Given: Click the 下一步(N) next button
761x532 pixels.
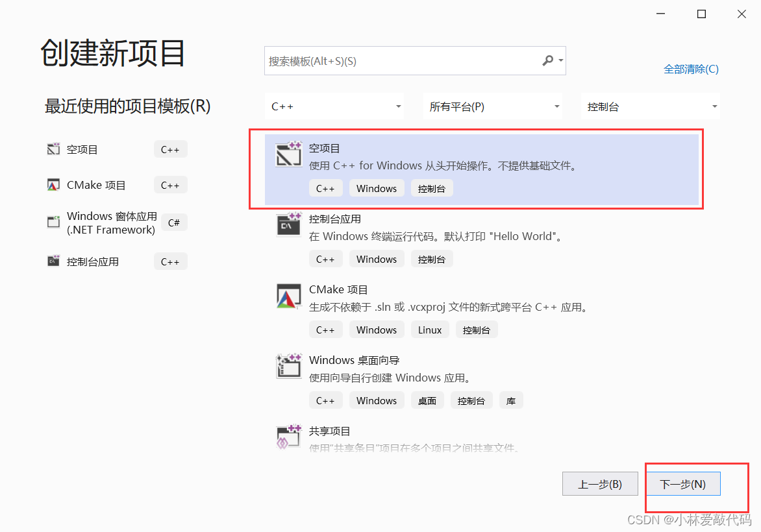Looking at the screenshot, I should 683,483.
